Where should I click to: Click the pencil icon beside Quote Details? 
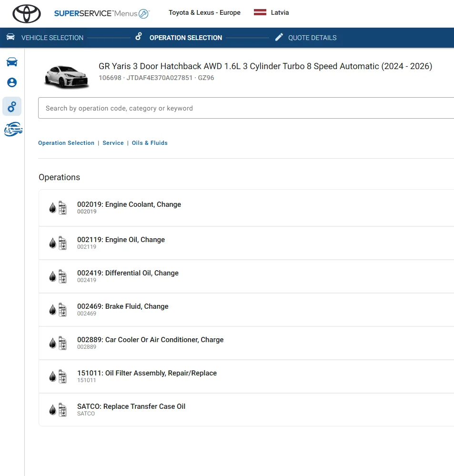pyautogui.click(x=279, y=37)
